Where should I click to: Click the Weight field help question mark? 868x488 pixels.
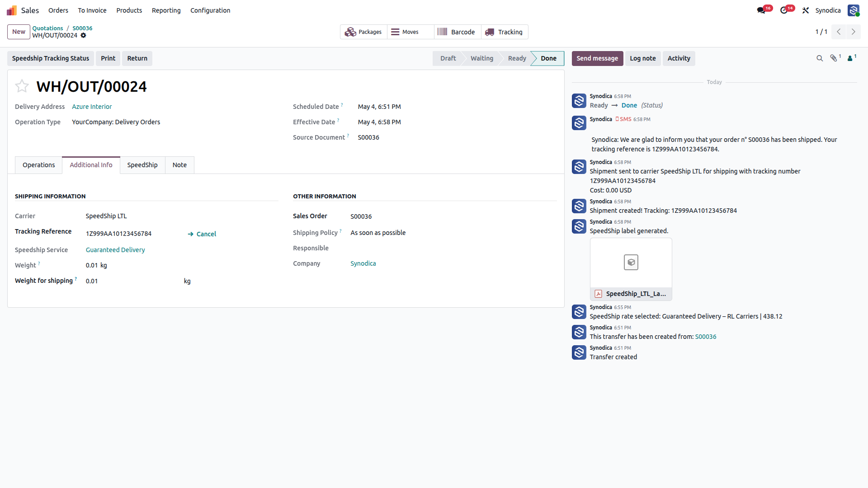click(x=39, y=263)
